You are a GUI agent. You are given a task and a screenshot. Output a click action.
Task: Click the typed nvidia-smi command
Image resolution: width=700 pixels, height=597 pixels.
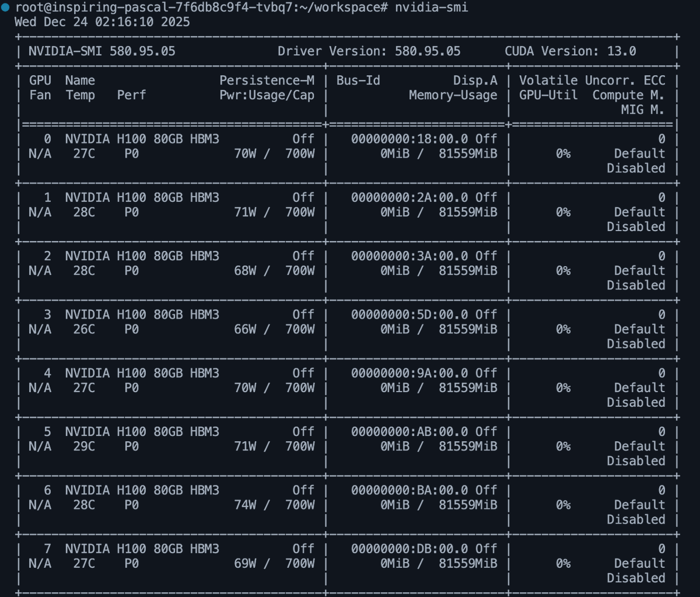pyautogui.click(x=431, y=8)
